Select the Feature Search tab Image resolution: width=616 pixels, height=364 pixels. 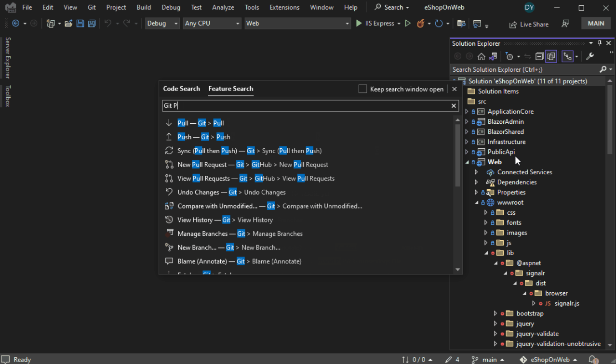[230, 89]
